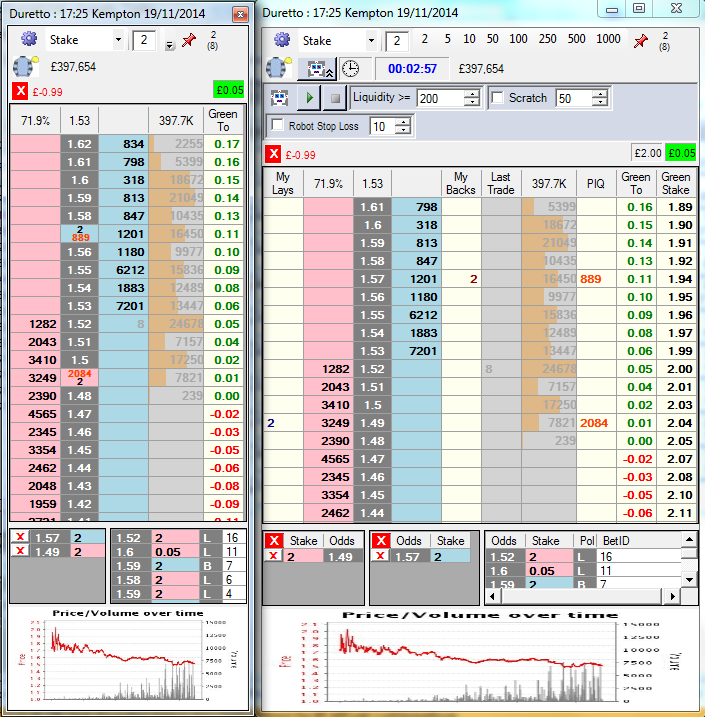Click the 1.55 price cell in left ladder

[x=80, y=270]
